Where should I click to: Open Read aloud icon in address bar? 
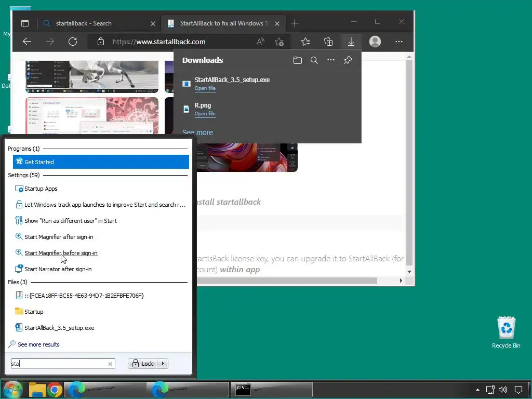click(260, 42)
